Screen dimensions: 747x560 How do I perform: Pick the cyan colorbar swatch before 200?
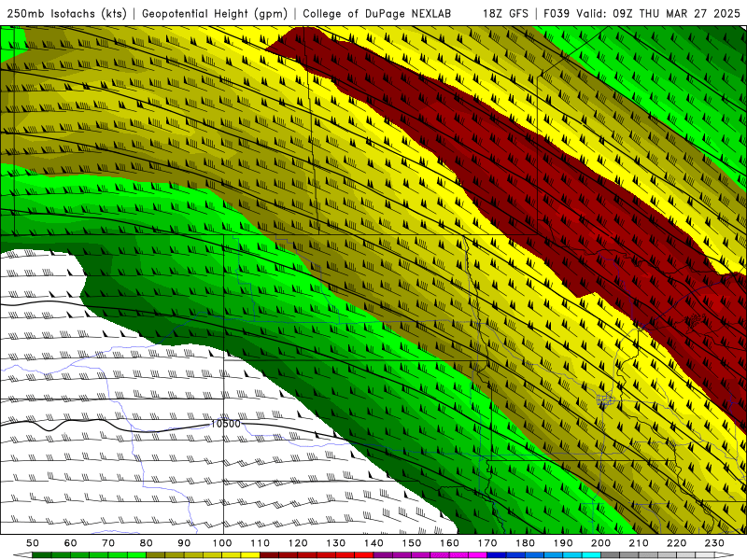click(591, 554)
